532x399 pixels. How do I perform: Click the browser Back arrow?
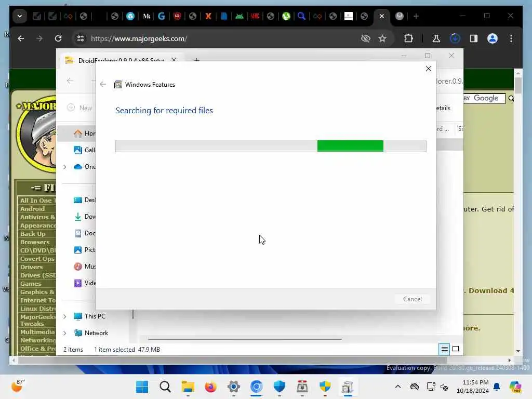(x=21, y=38)
